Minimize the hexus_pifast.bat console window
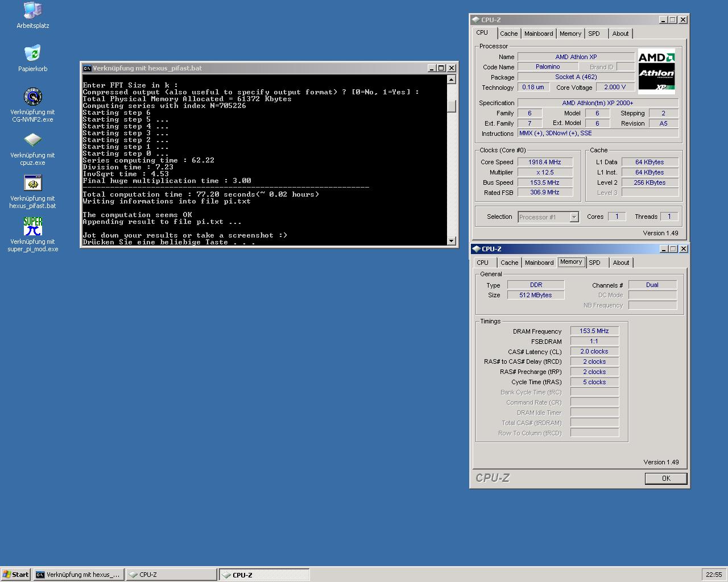 (x=432, y=68)
